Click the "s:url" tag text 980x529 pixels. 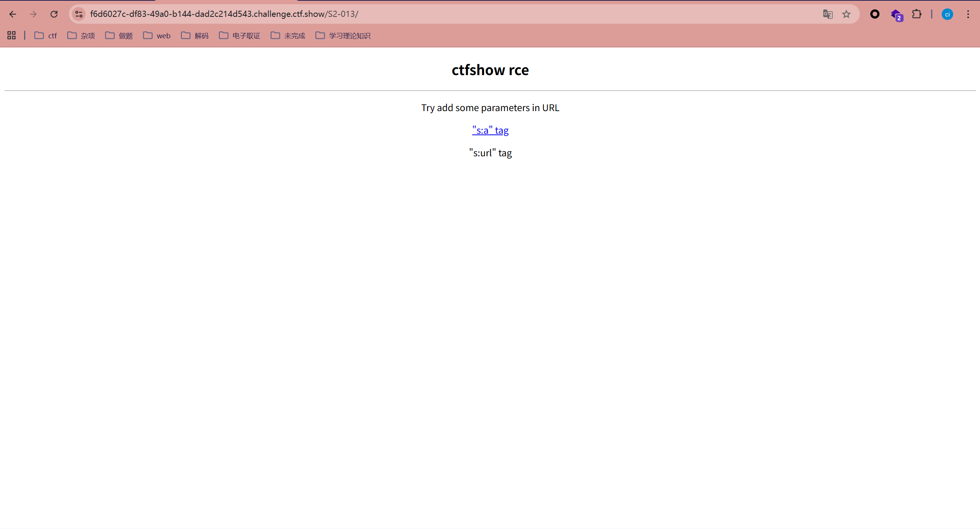coord(490,153)
